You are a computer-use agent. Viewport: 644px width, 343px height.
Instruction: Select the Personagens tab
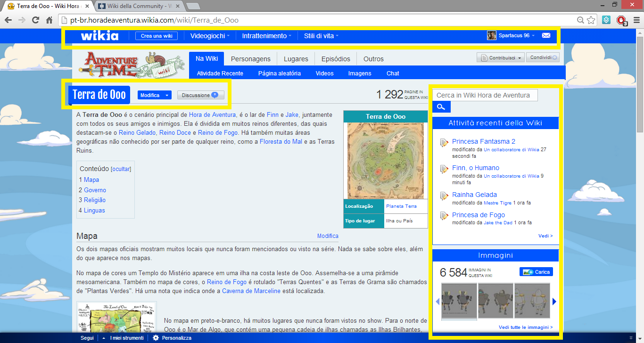(x=251, y=59)
